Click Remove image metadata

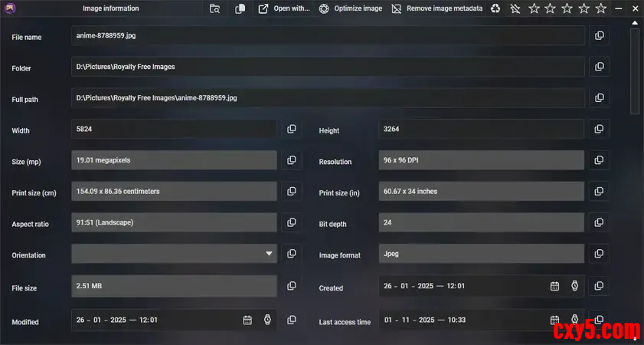point(436,8)
